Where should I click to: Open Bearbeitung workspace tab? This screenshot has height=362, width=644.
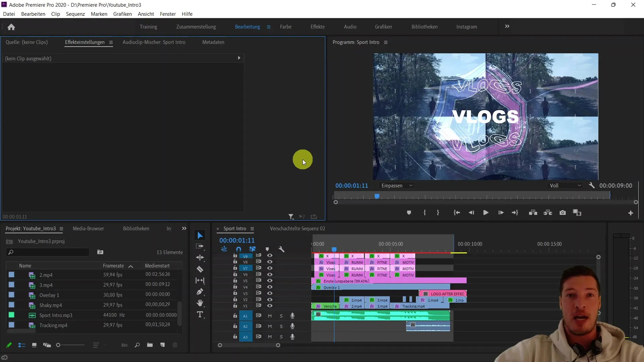[247, 26]
